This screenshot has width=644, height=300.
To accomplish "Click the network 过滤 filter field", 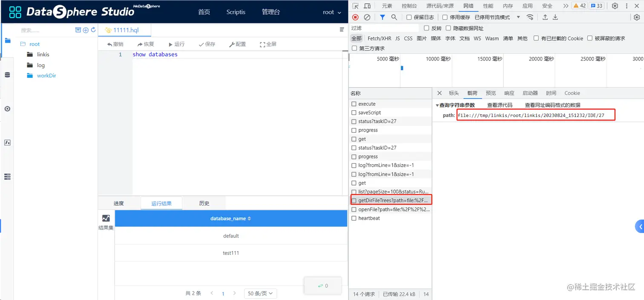I will (384, 28).
